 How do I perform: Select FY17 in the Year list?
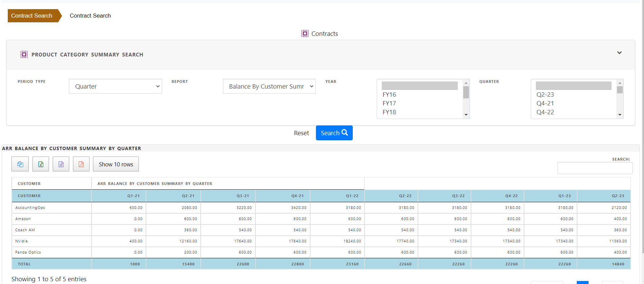[420, 103]
